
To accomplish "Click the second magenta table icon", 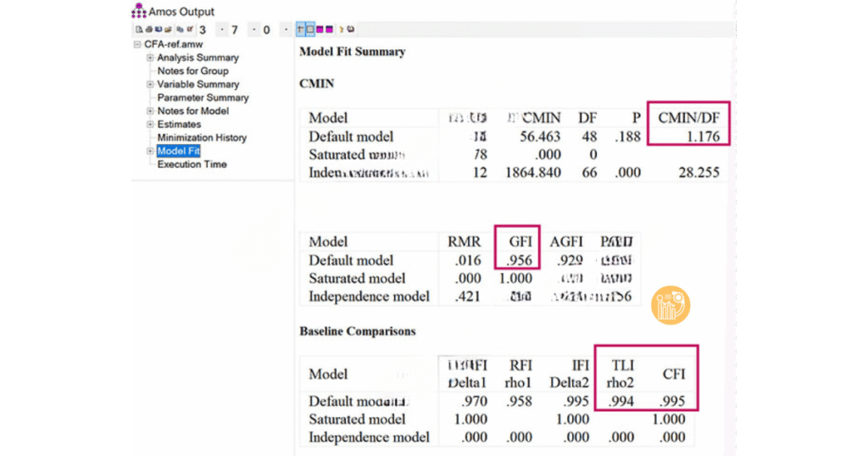I will tap(329, 30).
